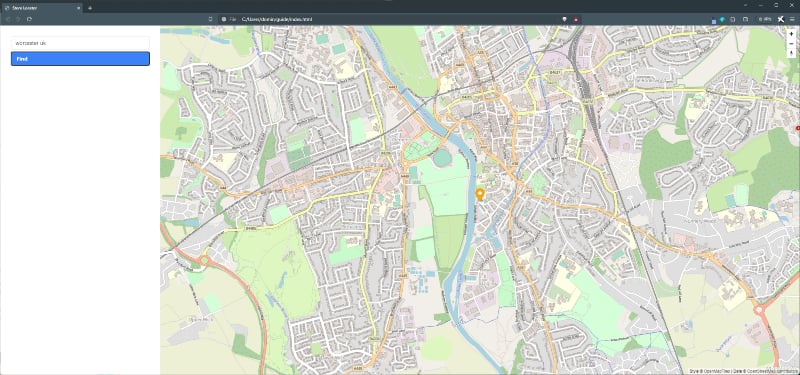Open the OpenStreetMap contributors attribution link
Viewport: 800px width, 375px height.
click(772, 371)
